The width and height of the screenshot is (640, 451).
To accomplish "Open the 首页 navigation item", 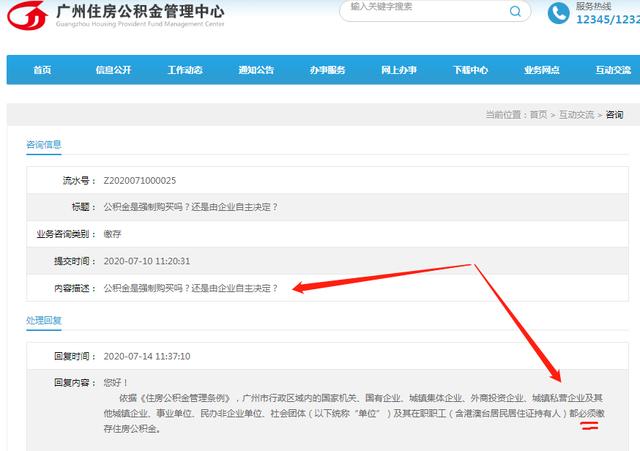I will point(42,70).
